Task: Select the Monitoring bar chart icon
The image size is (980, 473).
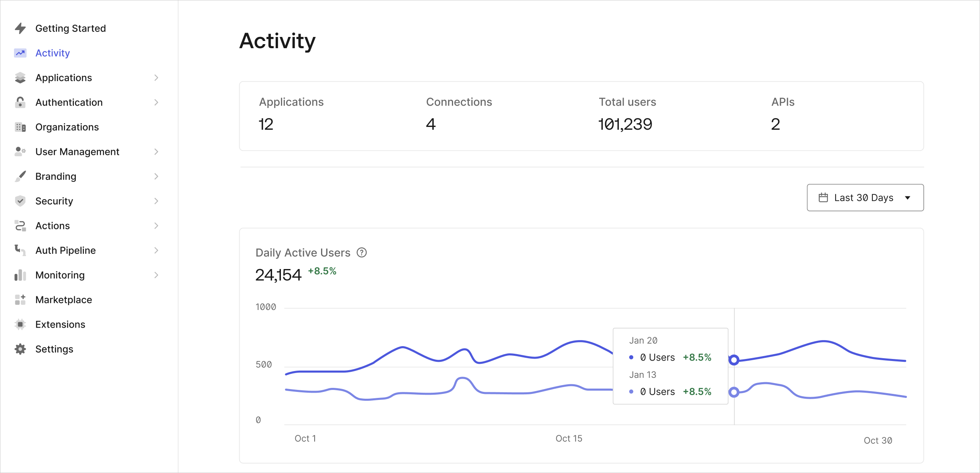Action: pyautogui.click(x=20, y=275)
